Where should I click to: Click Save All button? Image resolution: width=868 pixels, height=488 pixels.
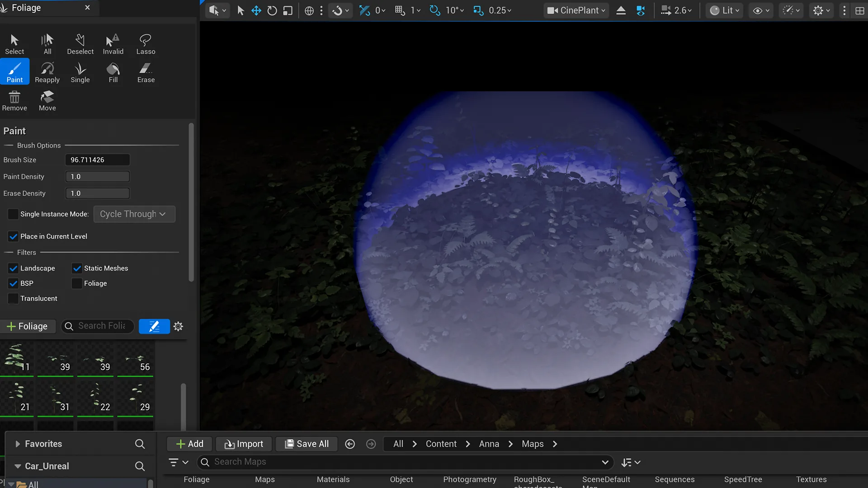click(x=307, y=444)
